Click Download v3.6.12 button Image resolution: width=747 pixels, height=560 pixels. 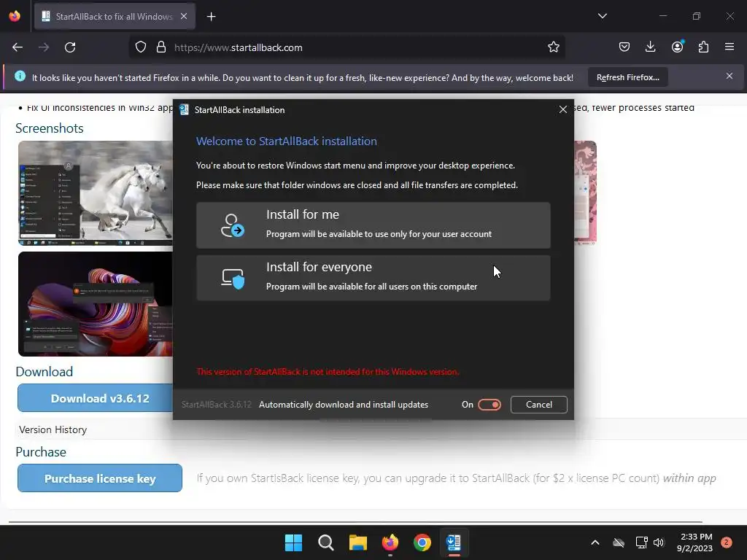(x=96, y=398)
